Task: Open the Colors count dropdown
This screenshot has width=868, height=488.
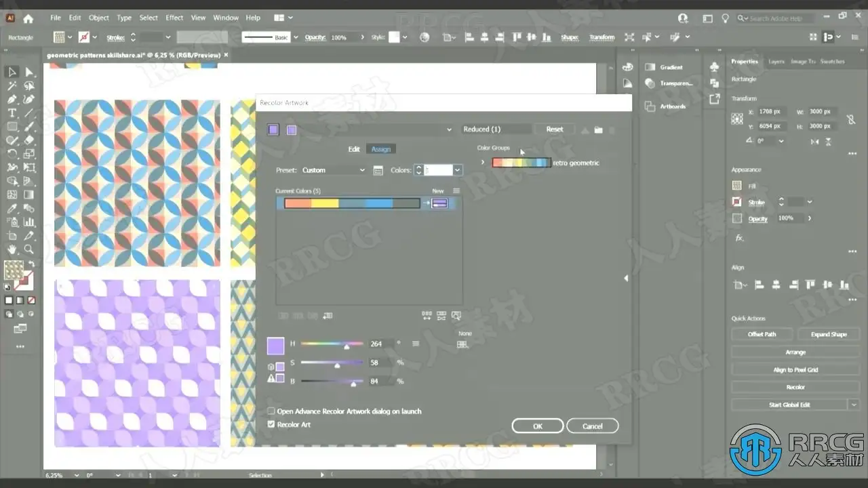Action: [458, 170]
